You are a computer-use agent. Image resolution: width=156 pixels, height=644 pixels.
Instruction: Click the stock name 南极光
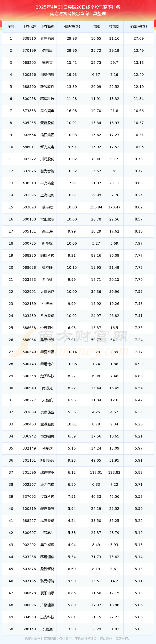(x=47, y=388)
